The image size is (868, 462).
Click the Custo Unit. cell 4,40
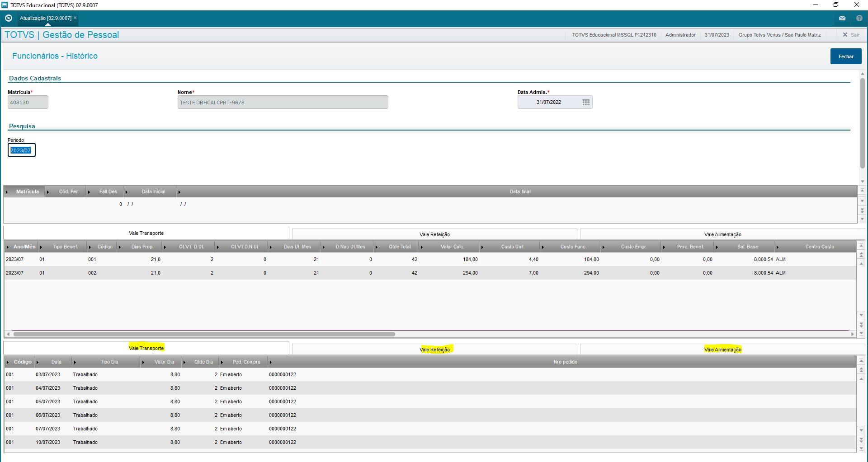[533, 259]
